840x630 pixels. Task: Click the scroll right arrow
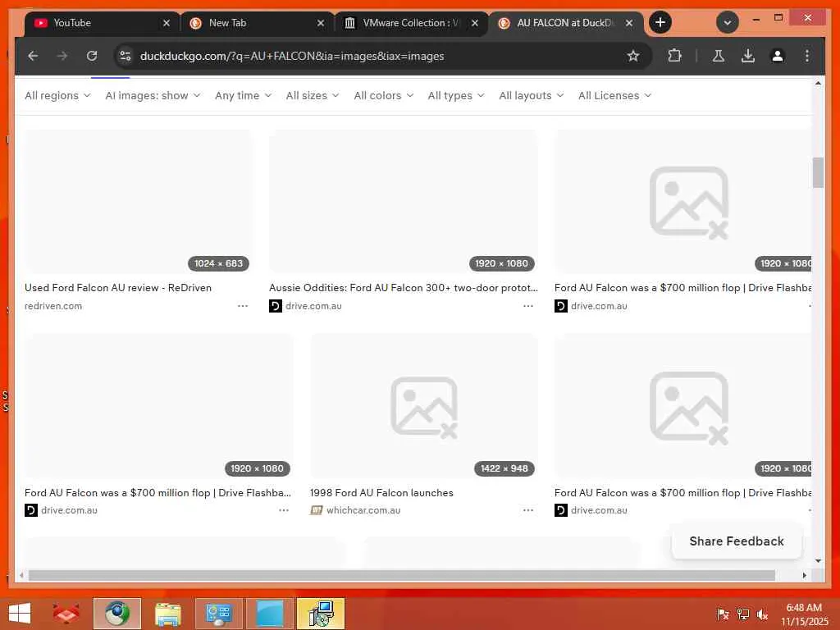tap(804, 575)
